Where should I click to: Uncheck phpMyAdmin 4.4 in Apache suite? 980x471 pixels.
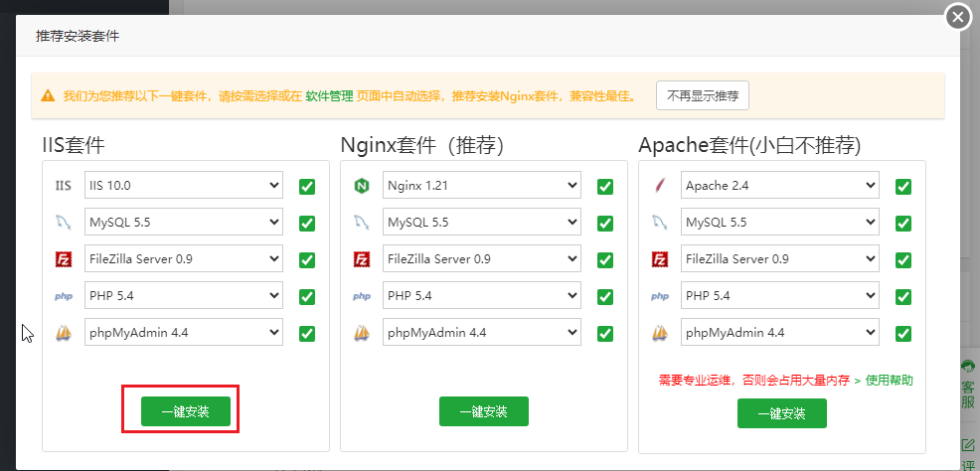903,334
